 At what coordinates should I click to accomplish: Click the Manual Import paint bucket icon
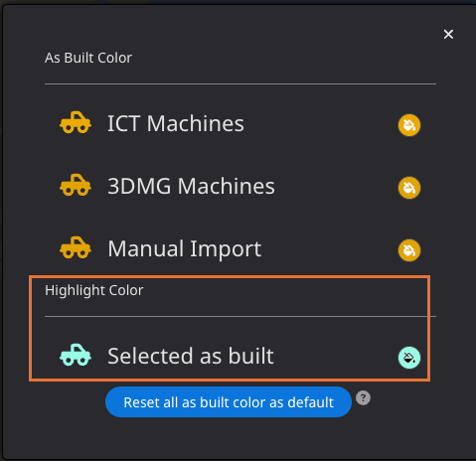coord(409,250)
